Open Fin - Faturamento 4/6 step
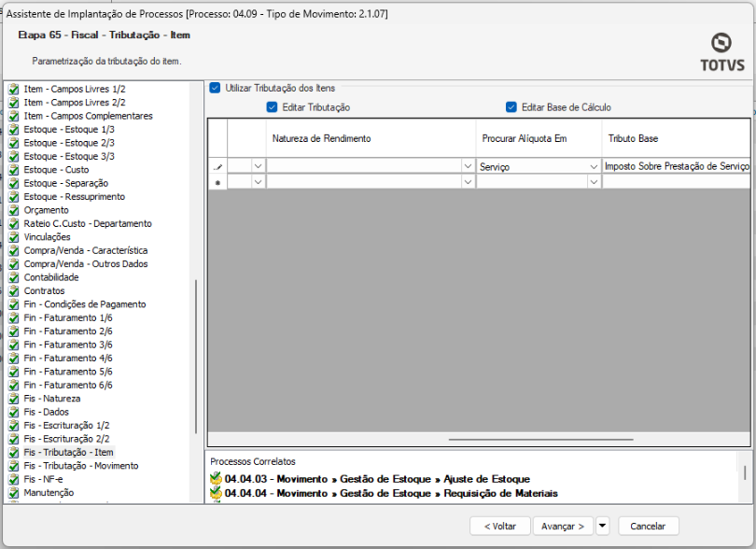The height and width of the screenshot is (549, 756). coord(68,359)
